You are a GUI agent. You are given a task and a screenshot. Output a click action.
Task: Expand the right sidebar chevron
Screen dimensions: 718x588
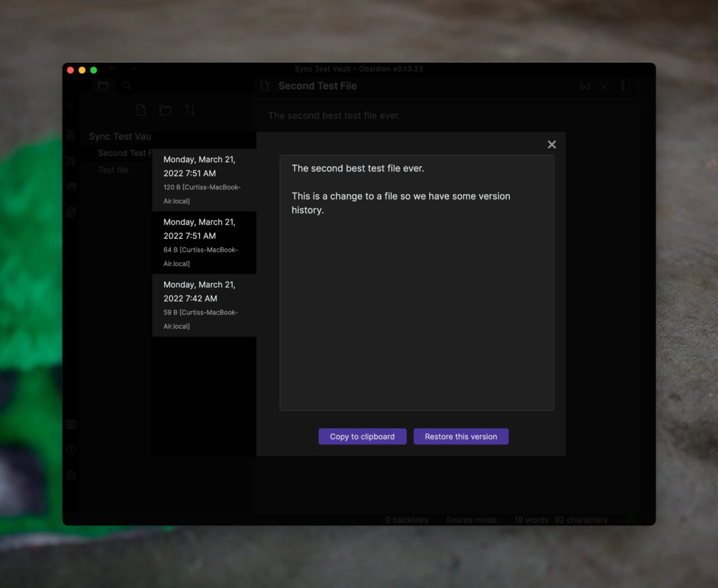pos(647,105)
